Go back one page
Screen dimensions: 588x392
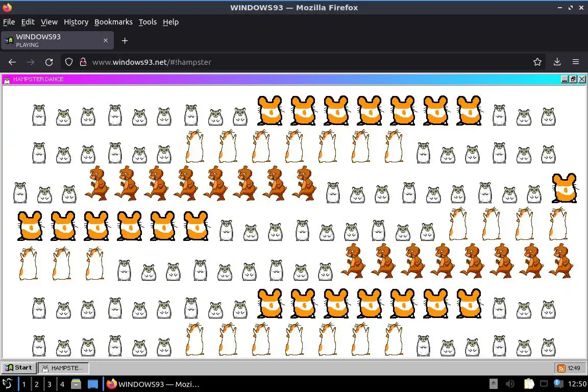pos(12,62)
